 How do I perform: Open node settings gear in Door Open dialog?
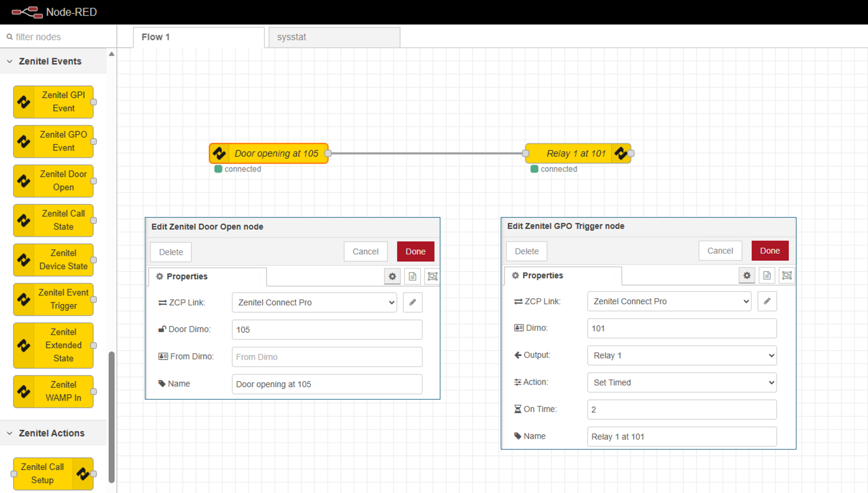tap(392, 276)
